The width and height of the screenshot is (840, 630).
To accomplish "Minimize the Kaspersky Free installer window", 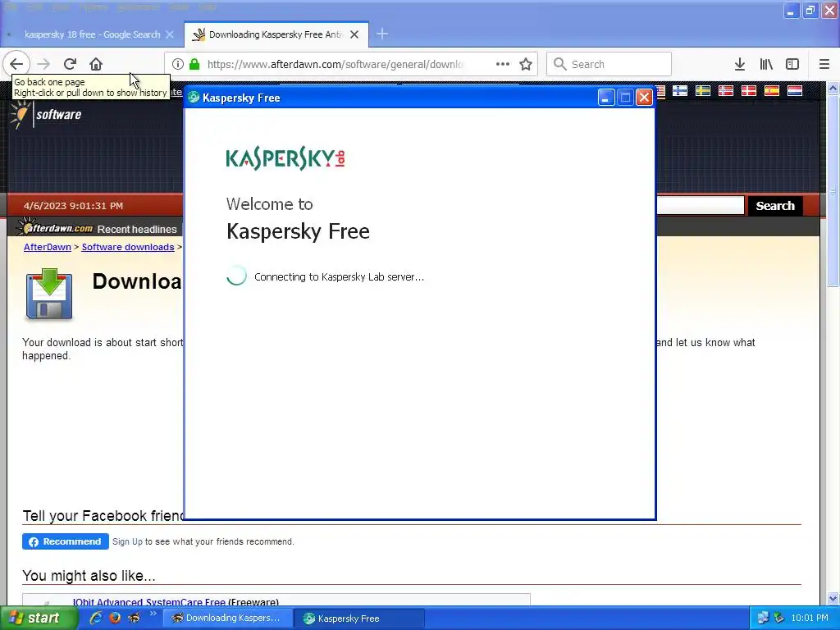I will [x=606, y=98].
